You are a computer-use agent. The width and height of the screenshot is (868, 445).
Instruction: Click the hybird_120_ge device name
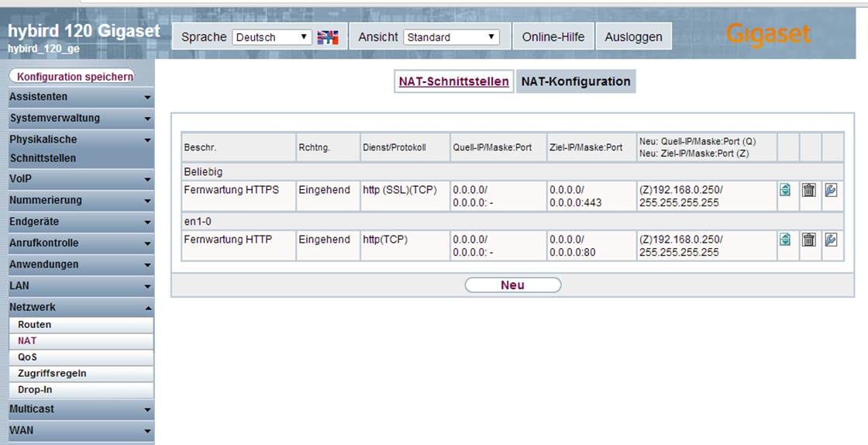(x=43, y=49)
